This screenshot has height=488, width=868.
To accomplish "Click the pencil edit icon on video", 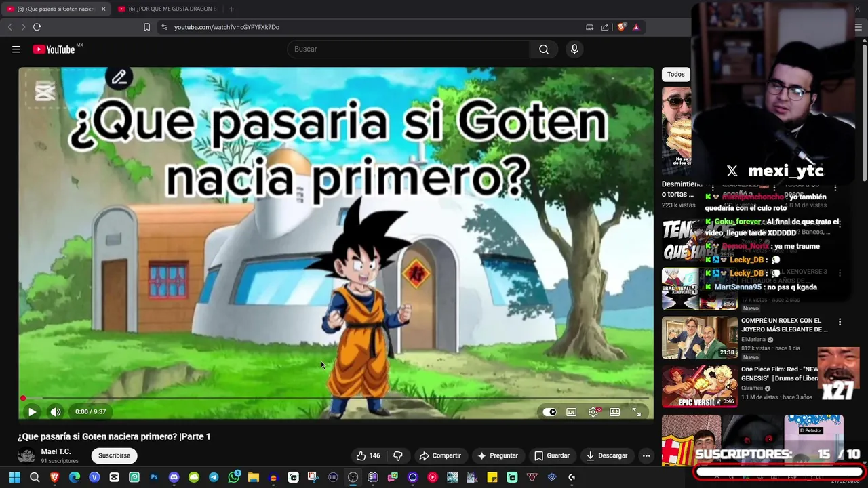I will click(x=119, y=78).
